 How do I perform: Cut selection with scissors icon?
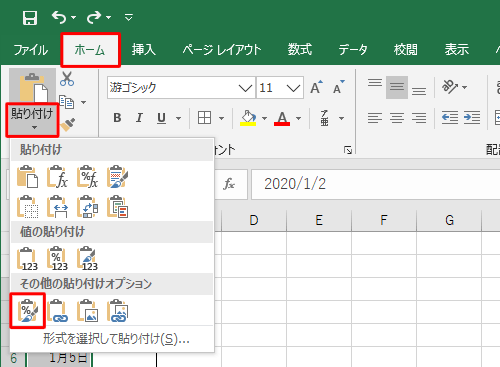point(67,79)
